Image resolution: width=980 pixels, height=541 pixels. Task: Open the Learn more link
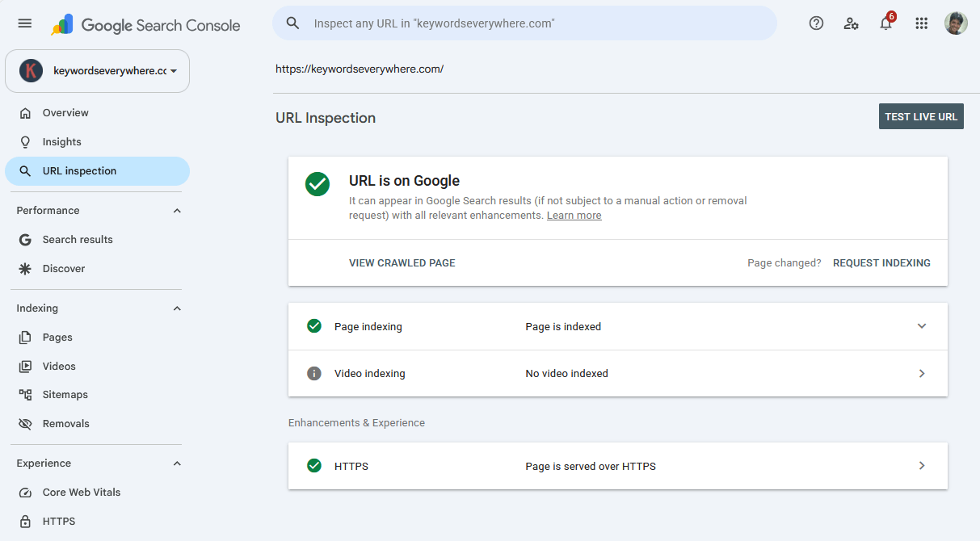click(574, 216)
